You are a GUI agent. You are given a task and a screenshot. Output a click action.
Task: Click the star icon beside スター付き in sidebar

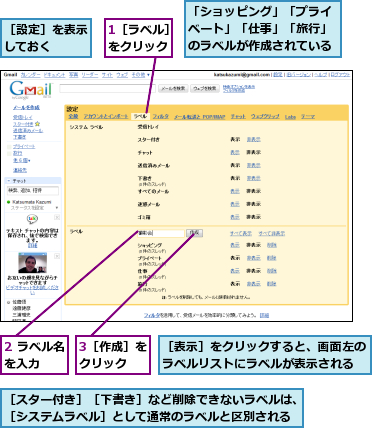[38, 124]
